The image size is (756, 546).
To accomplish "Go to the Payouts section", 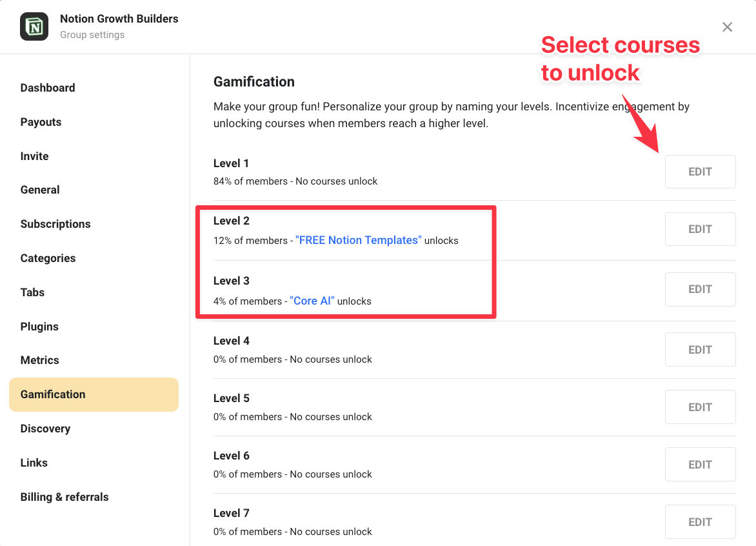I will pyautogui.click(x=41, y=122).
